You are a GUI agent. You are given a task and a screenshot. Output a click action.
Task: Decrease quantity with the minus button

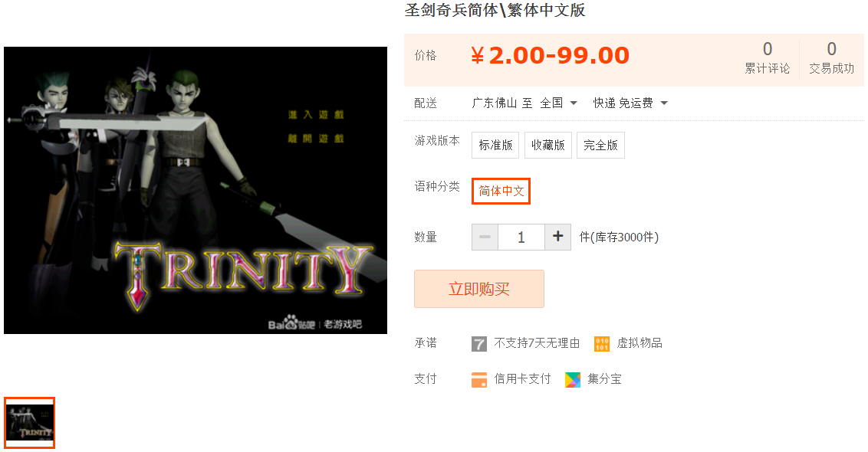point(485,237)
